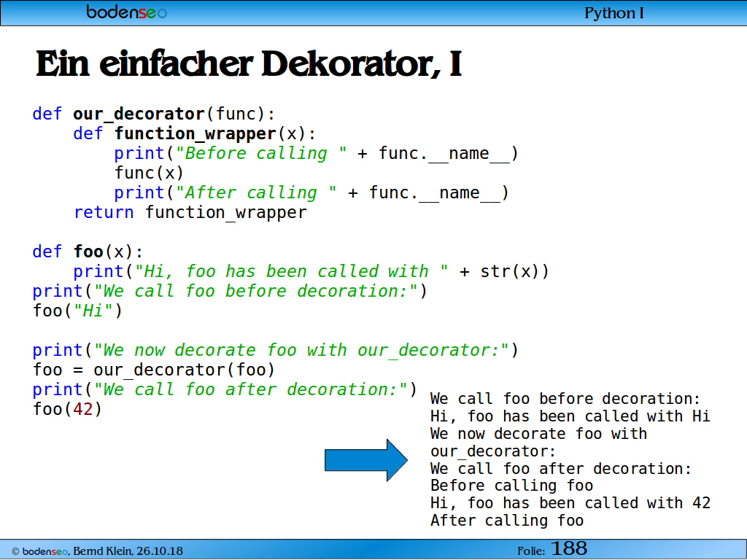Click the "func(x)" call inside function_wrapper
747x560 pixels.
click(149, 173)
